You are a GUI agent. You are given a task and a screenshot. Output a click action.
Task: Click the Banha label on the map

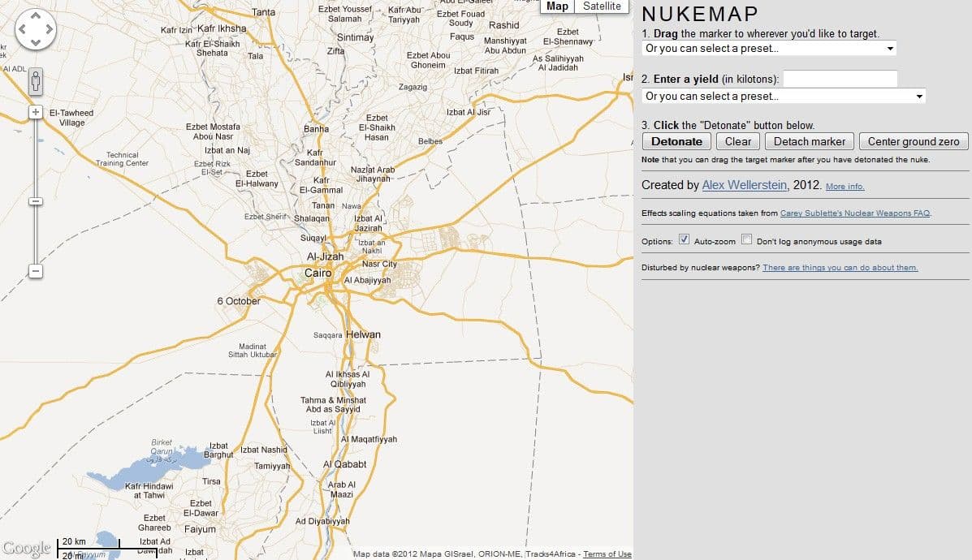pyautogui.click(x=316, y=129)
